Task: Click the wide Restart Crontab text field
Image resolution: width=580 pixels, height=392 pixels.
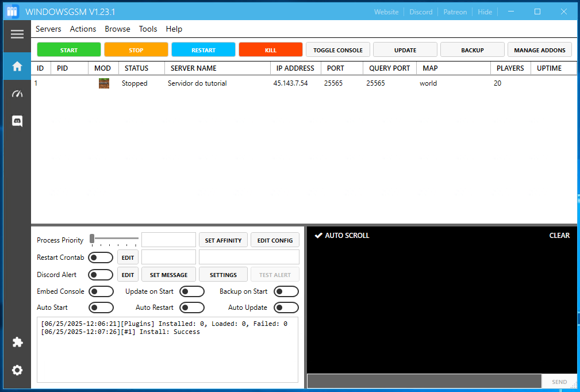Action: (x=249, y=258)
